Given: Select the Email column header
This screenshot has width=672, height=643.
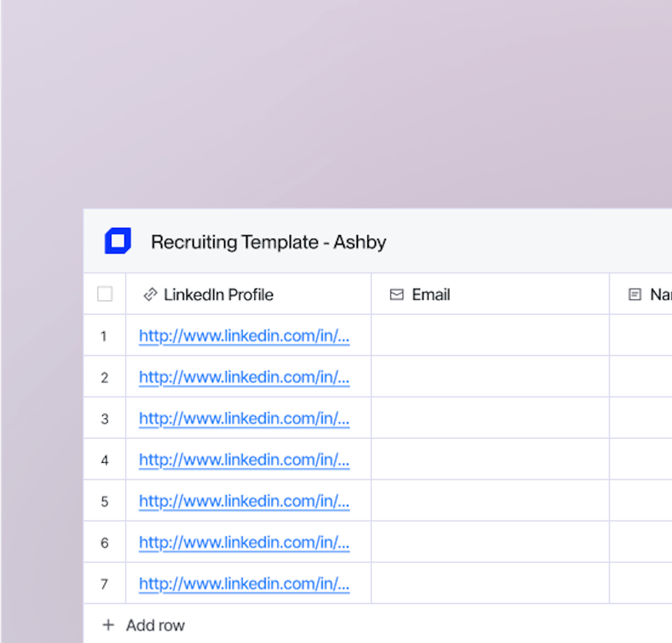Looking at the screenshot, I should pyautogui.click(x=490, y=294).
